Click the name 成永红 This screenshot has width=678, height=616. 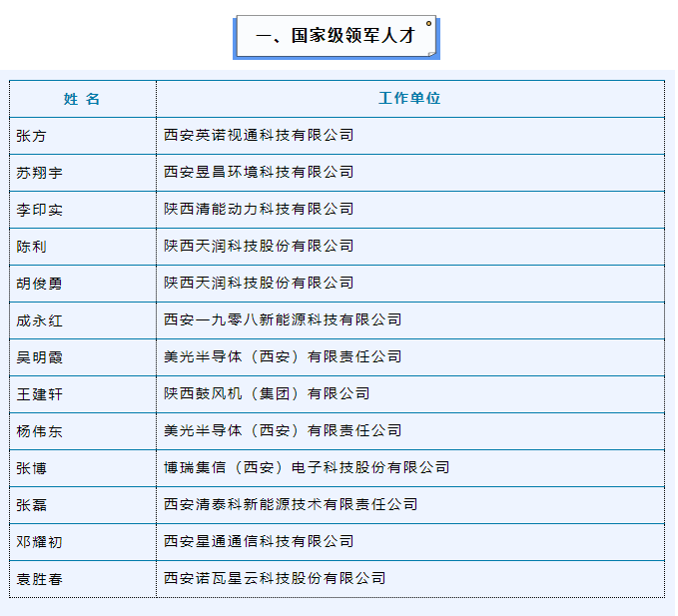pyautogui.click(x=39, y=320)
